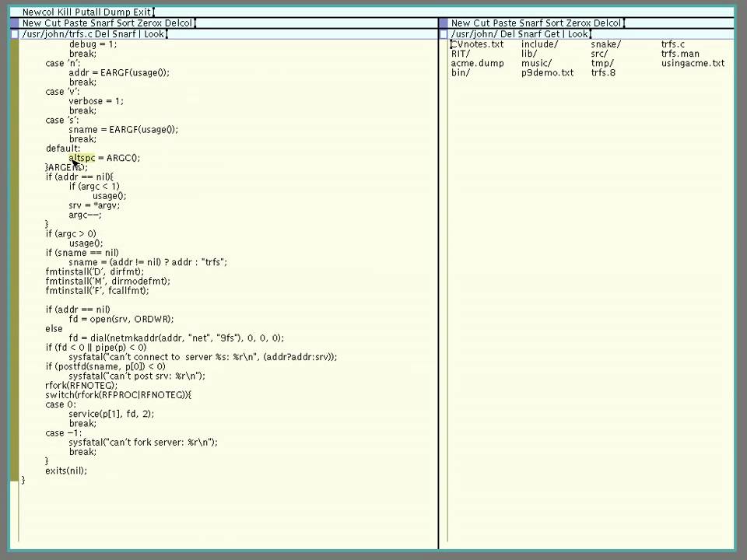
Task: Click Cut in the right column tag
Action: pos(482,23)
